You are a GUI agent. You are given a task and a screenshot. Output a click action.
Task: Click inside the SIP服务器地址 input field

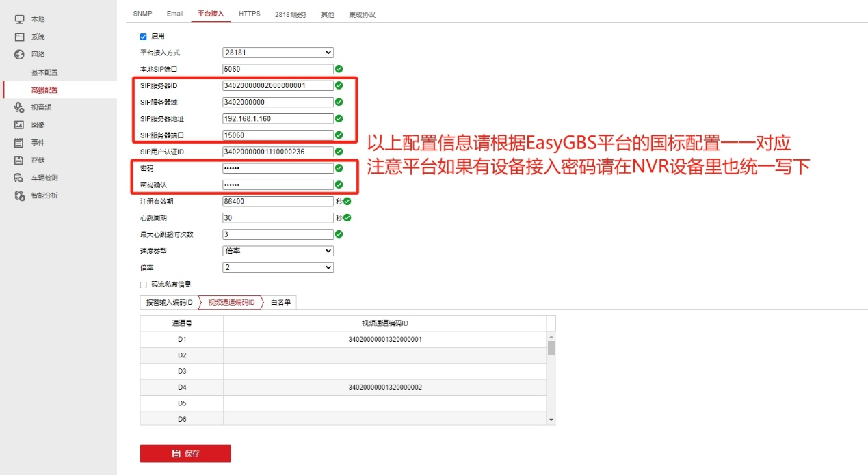click(x=277, y=118)
